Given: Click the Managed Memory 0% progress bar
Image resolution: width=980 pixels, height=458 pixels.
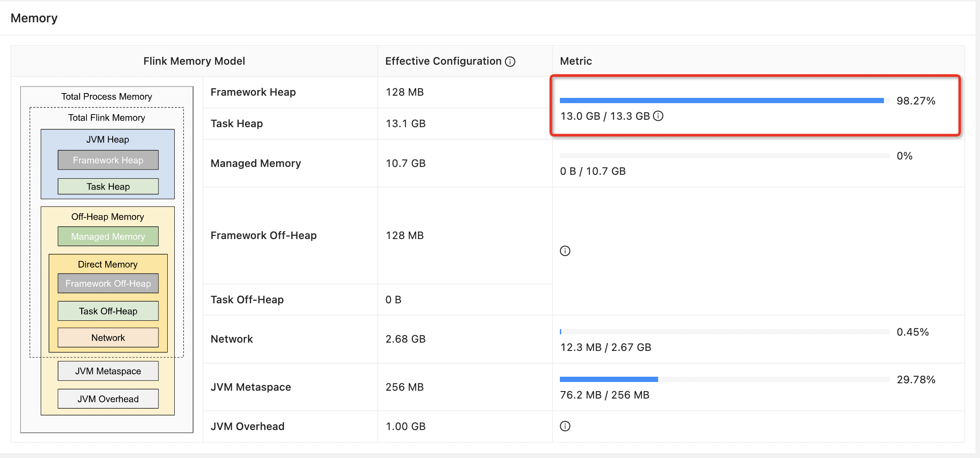Looking at the screenshot, I should pyautogui.click(x=725, y=156).
